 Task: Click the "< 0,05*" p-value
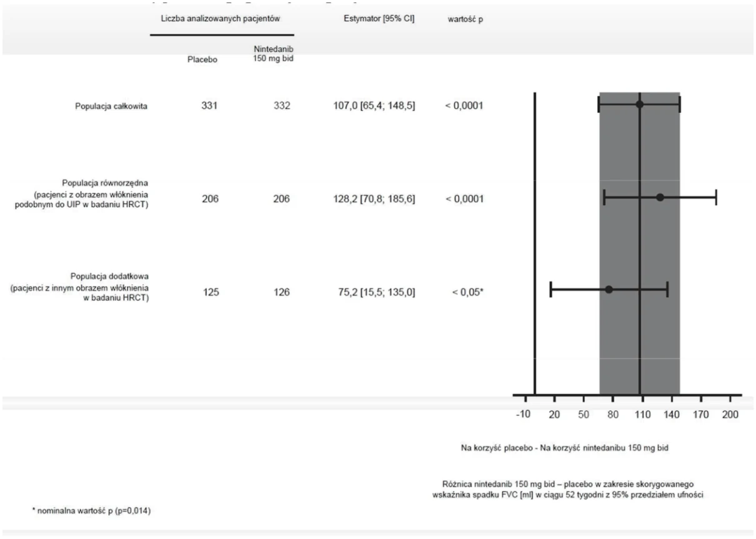[467, 292]
